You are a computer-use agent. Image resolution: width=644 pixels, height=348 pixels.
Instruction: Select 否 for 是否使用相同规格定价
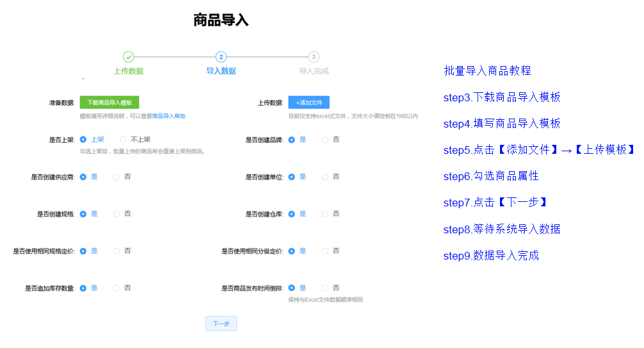coord(117,251)
